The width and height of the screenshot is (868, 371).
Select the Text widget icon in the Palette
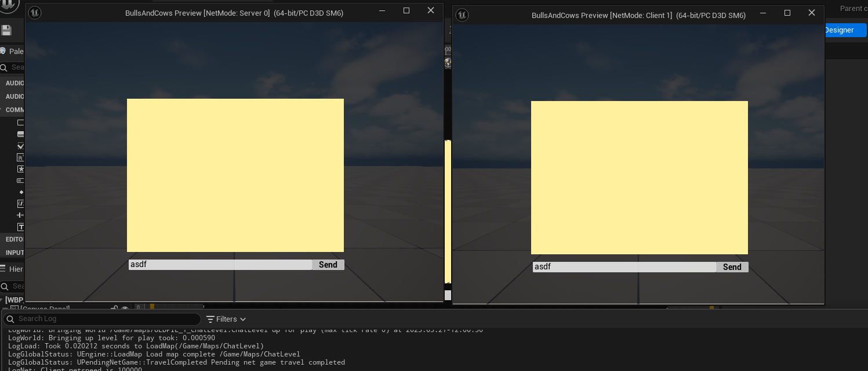point(21,227)
